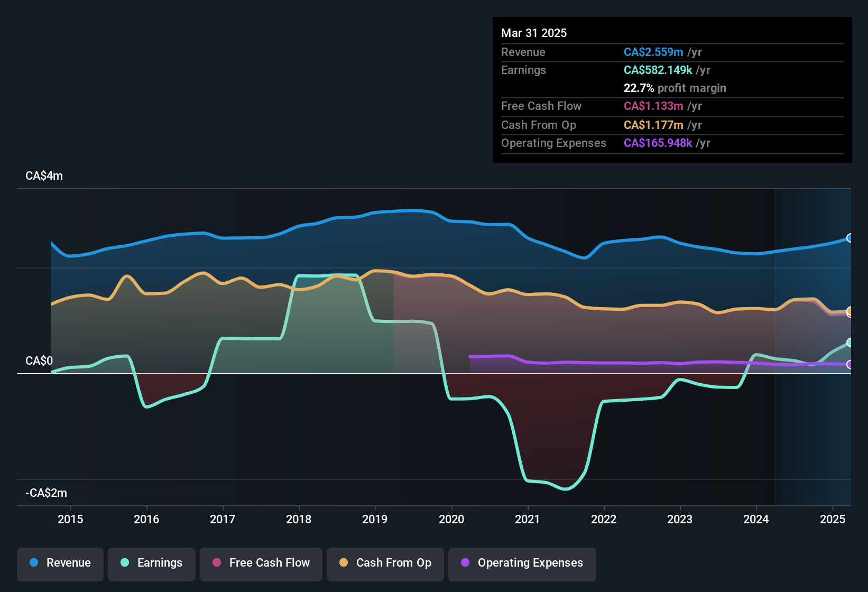Toggle Free Cash Flow series visibility
This screenshot has height=592, width=868.
click(261, 563)
